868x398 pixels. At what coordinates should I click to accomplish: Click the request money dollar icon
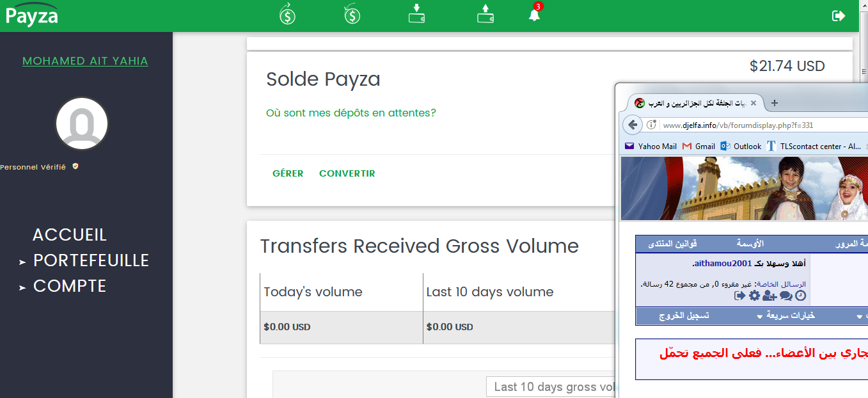click(352, 14)
